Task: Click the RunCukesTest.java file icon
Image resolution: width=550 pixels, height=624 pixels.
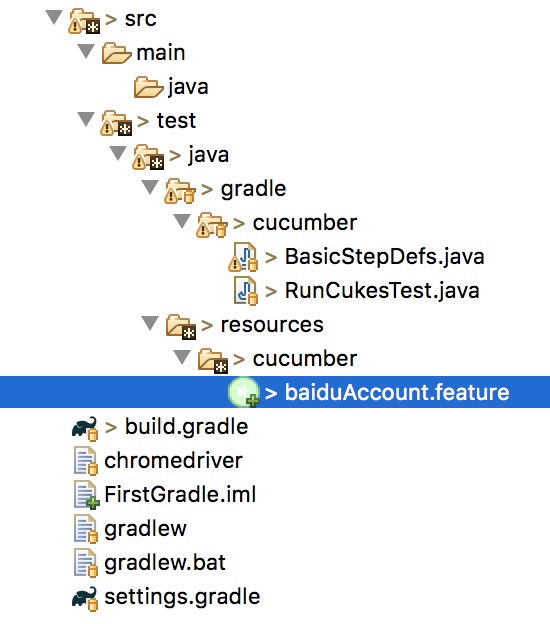Action: pyautogui.click(x=246, y=291)
